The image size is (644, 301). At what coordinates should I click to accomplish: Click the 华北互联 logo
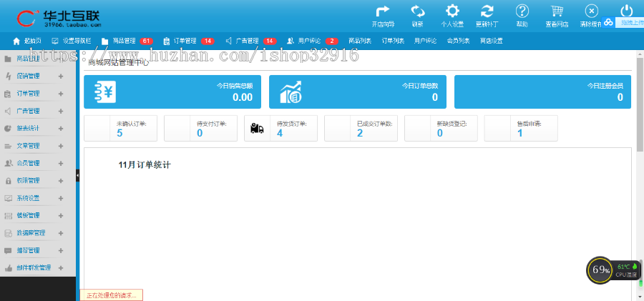pos(59,18)
